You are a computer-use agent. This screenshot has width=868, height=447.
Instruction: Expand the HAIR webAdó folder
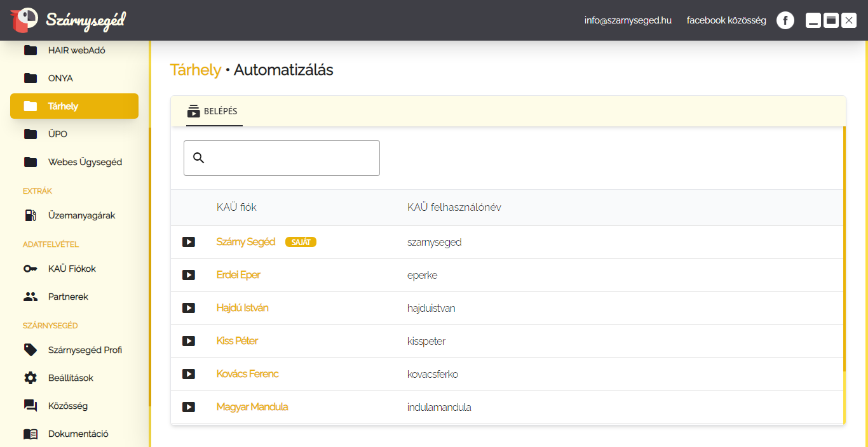(x=31, y=50)
